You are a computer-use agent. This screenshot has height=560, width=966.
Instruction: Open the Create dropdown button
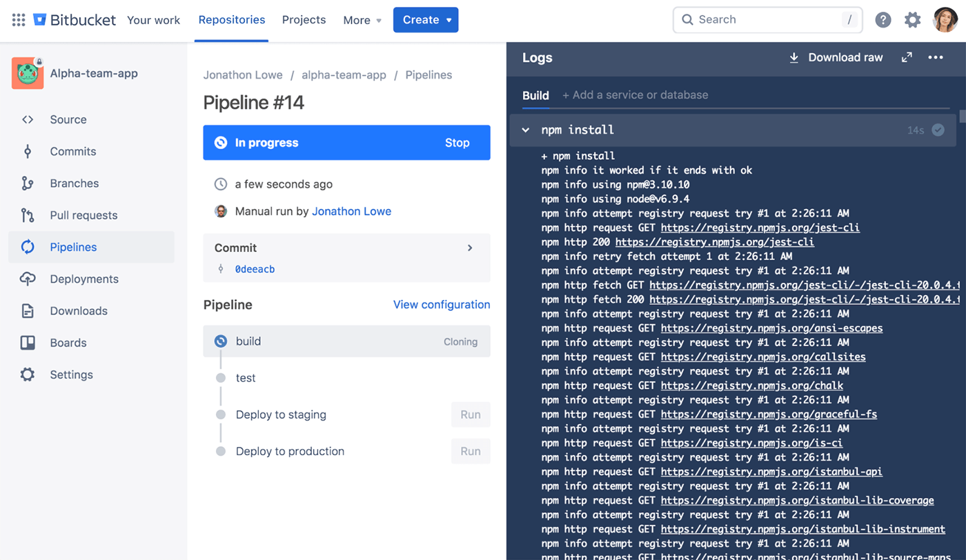pos(426,20)
